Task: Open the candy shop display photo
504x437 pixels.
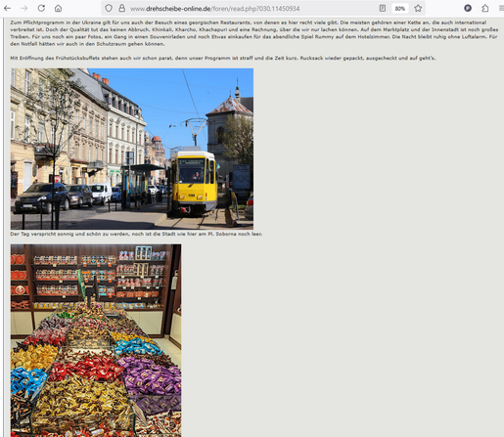Action: click(x=96, y=340)
